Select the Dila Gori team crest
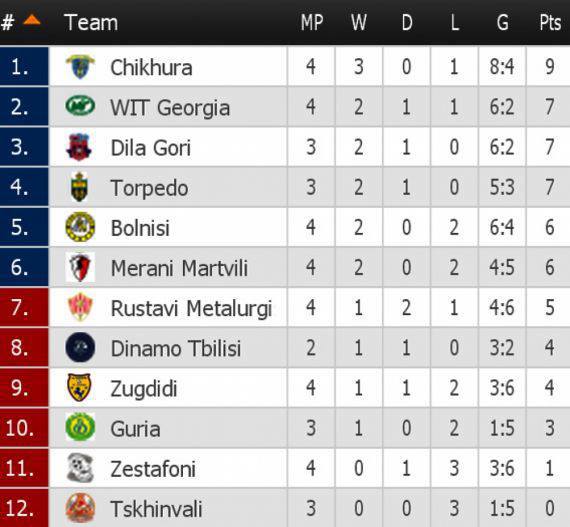Screen dimensions: 570x527 tap(80, 147)
